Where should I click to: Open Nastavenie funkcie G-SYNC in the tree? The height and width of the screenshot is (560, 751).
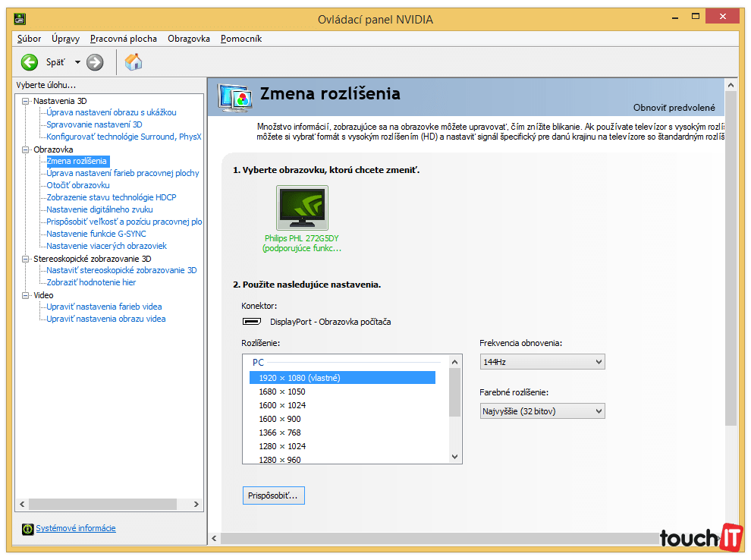(96, 234)
